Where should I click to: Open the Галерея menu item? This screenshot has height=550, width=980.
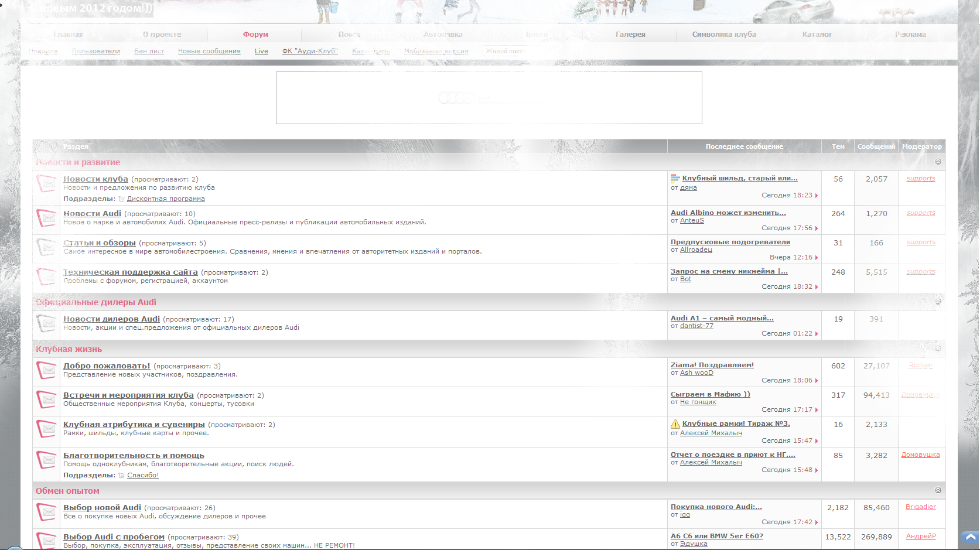pos(630,35)
